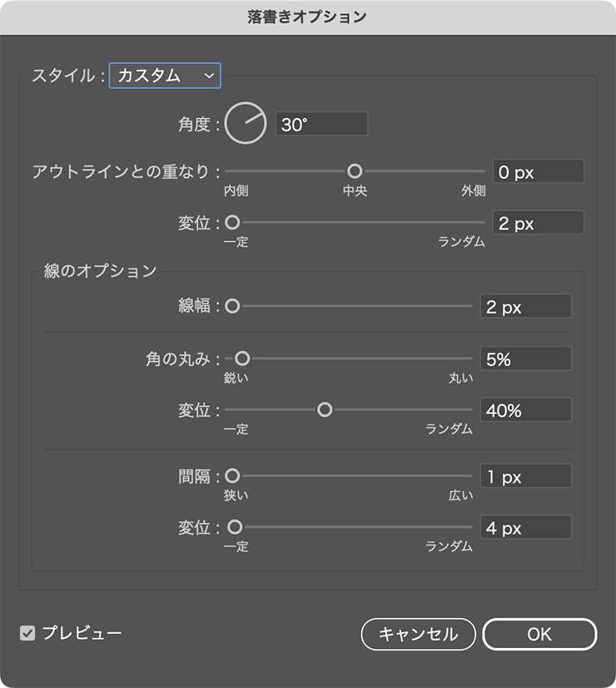Click the 間隔 変位 slider handle
Viewport: 616px width, 688px height.
(x=235, y=527)
